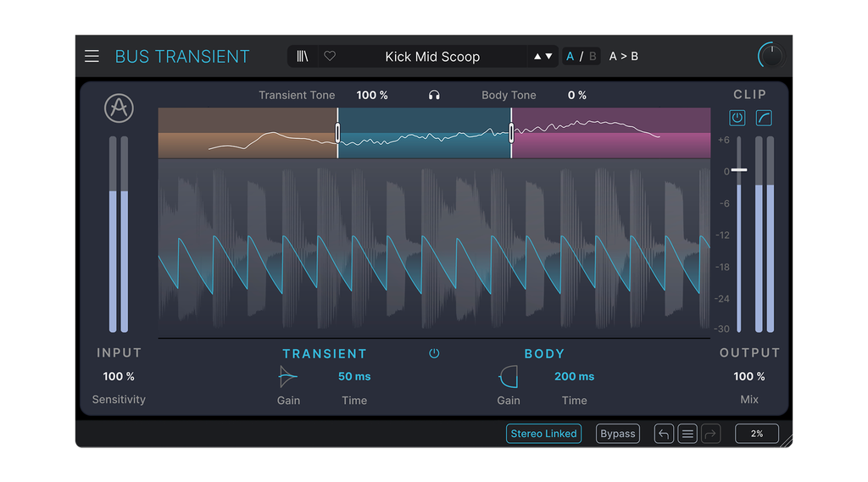Select the low orange frequency band
This screenshot has height=482, width=868.
pyautogui.click(x=248, y=133)
